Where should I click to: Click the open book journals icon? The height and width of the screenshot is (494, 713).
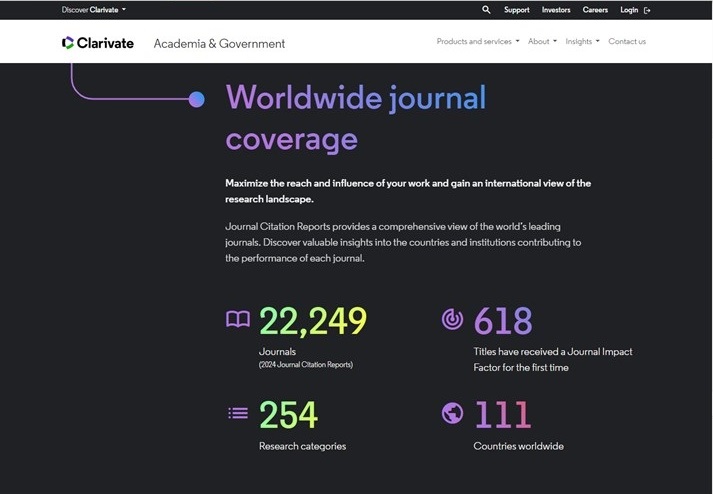coord(238,319)
